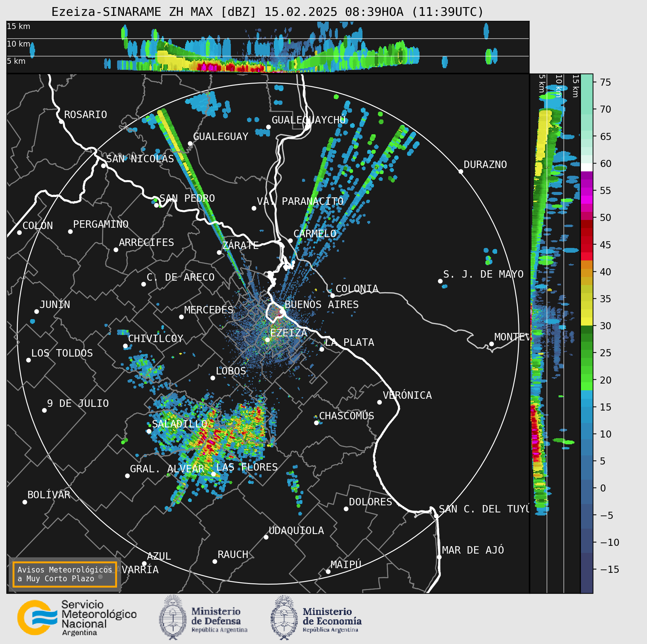Click the 75 value on the colorbar scale
Viewport: 647px width, 644px height.
tap(606, 82)
